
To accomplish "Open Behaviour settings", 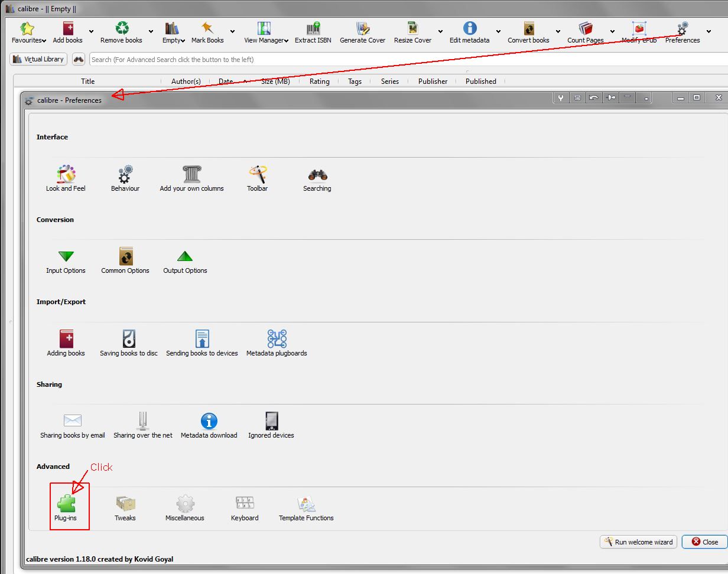I will tap(125, 178).
